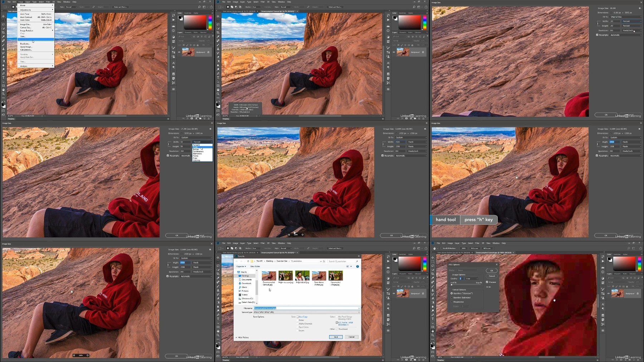Toggle ICC Profile checkbox in Save As dialog
The width and height of the screenshot is (644, 362).
[x=337, y=323]
